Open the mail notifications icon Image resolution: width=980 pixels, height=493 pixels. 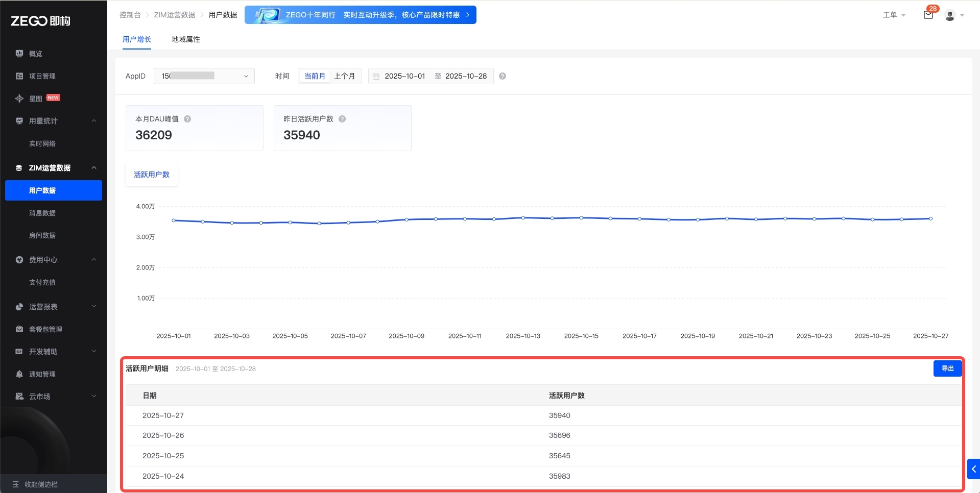pyautogui.click(x=928, y=15)
